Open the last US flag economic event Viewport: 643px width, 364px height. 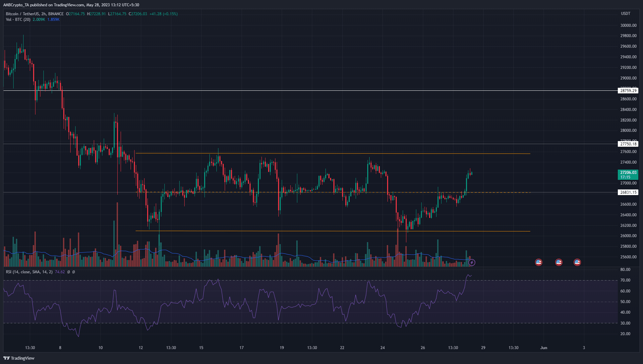[577, 262]
